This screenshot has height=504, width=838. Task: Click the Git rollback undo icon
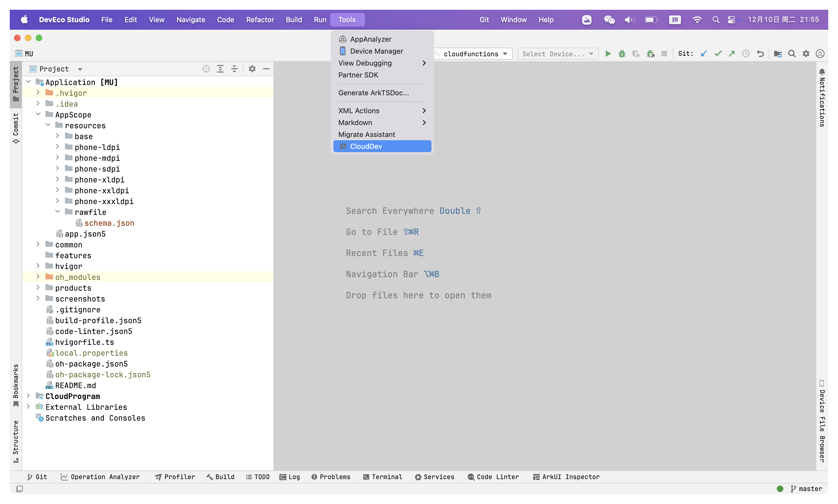(x=760, y=54)
